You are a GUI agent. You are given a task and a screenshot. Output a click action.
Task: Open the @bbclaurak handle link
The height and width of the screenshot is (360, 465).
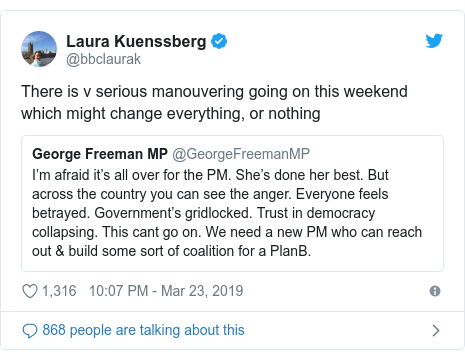(103, 59)
